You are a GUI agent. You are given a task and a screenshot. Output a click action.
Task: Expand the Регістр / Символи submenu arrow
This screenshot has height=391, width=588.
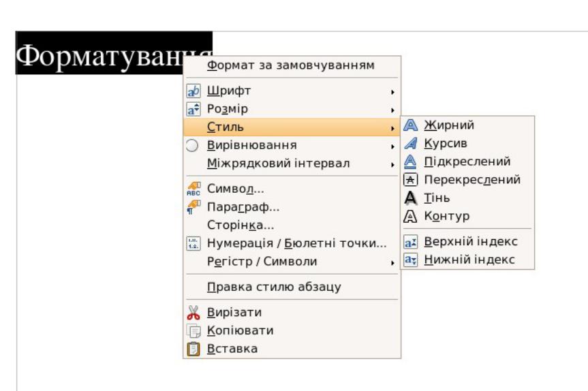[392, 263]
